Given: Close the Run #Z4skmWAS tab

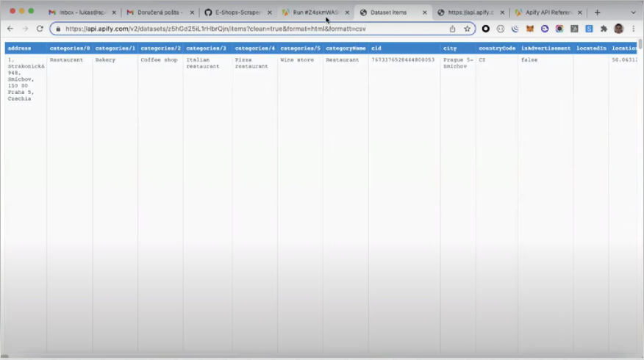Looking at the screenshot, I should (347, 12).
